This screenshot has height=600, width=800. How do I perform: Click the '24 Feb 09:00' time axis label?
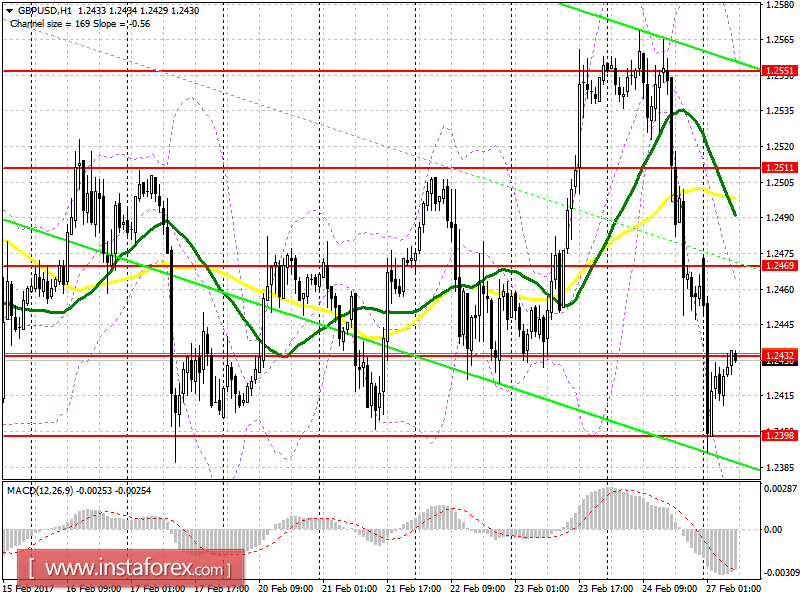(x=670, y=589)
